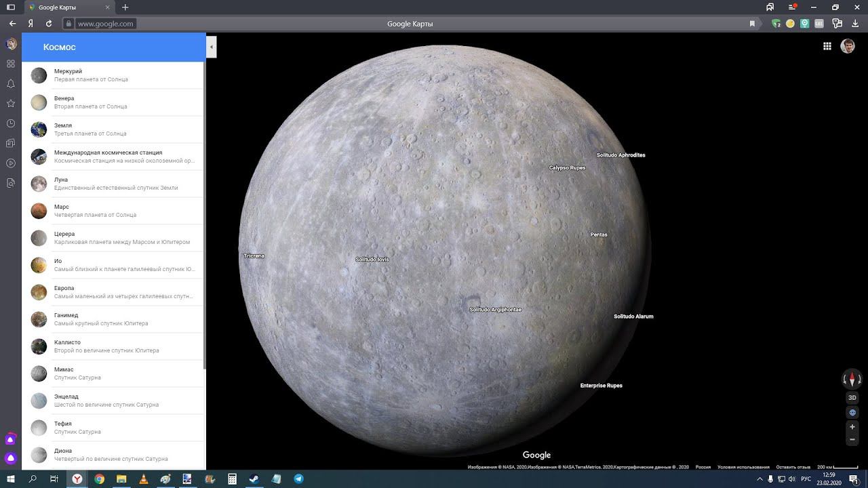Open the bookmarks collection icon in title bar
The height and width of the screenshot is (488, 868).
tap(770, 7)
